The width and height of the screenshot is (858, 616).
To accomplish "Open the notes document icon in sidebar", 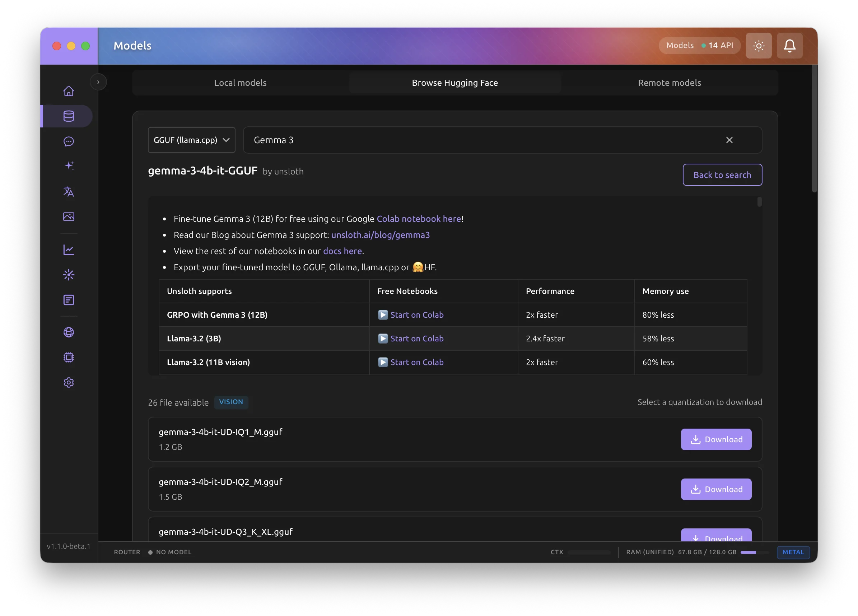I will [x=69, y=300].
